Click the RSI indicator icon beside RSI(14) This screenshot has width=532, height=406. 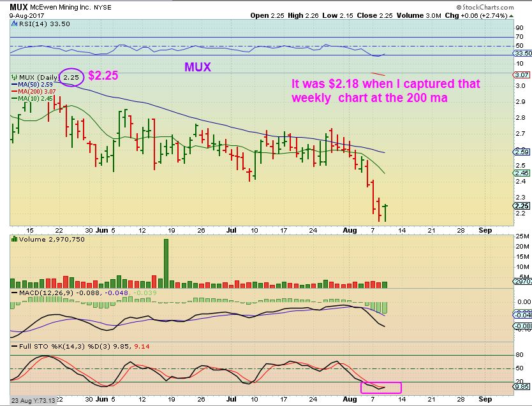click(14, 24)
